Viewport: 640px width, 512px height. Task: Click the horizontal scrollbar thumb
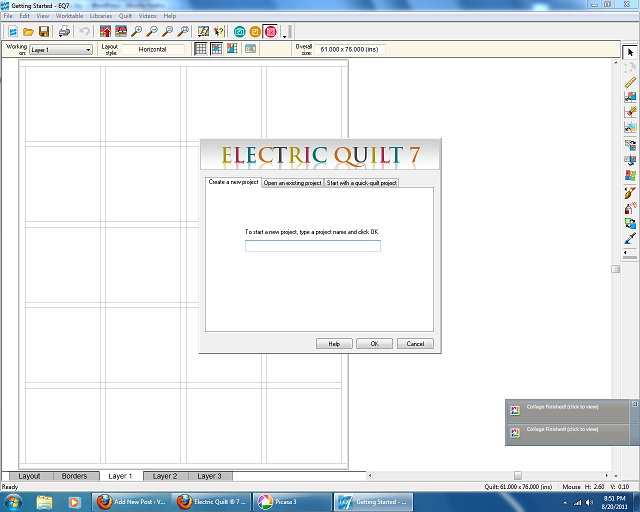[518, 475]
